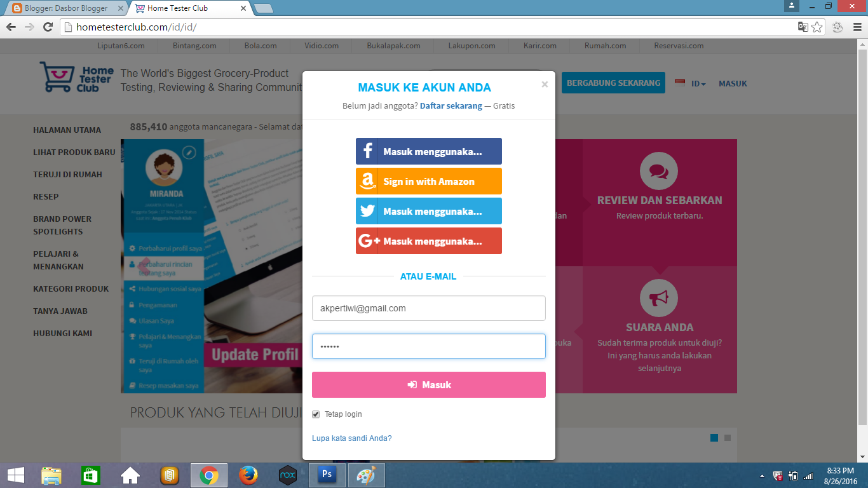This screenshot has width=868, height=488.
Task: Click inside the email input field
Action: pyautogui.click(x=428, y=308)
